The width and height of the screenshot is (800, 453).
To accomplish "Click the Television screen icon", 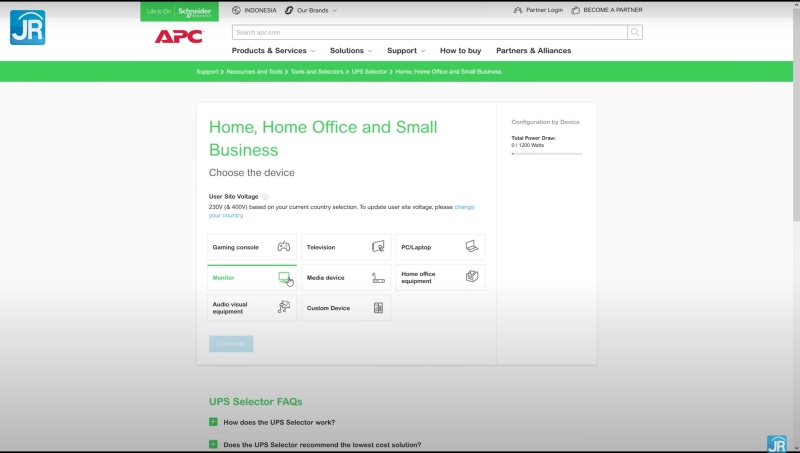I will (x=378, y=247).
